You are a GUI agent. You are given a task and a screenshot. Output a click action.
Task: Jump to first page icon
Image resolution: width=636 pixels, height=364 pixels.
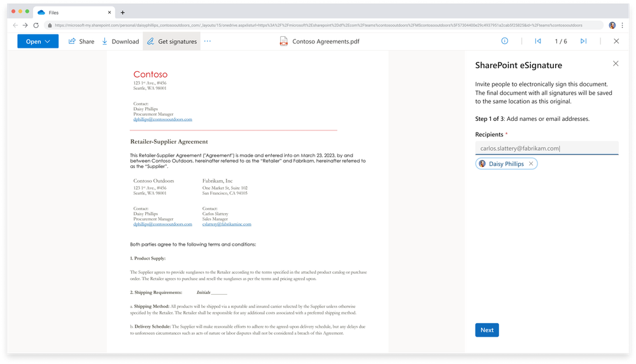tap(538, 41)
